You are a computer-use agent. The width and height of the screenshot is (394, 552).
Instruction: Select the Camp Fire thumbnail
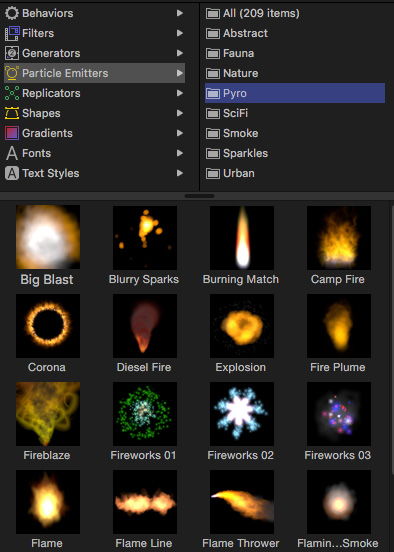click(339, 238)
